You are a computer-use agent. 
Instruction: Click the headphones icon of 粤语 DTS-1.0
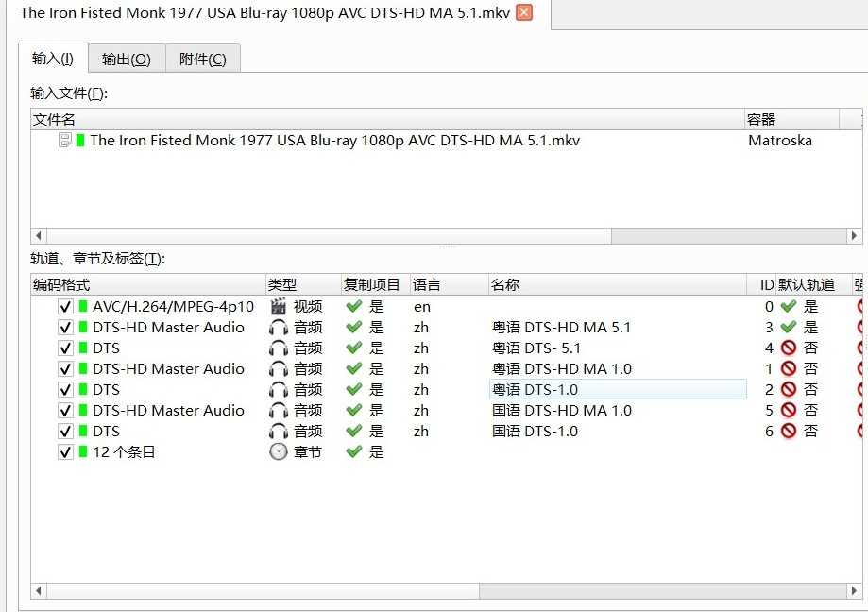pos(279,389)
